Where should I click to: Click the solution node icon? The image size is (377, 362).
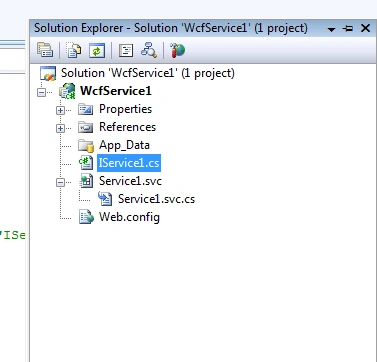pyautogui.click(x=48, y=73)
